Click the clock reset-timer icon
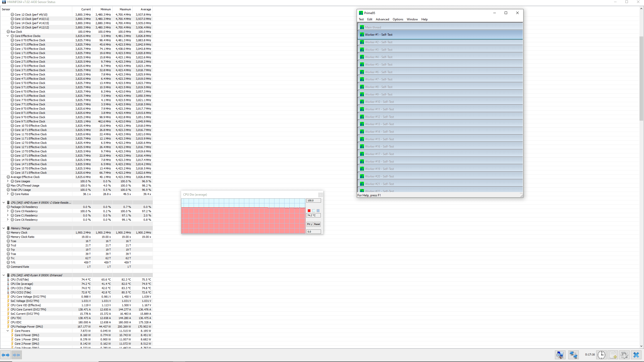This screenshot has height=362, width=644. (601, 355)
